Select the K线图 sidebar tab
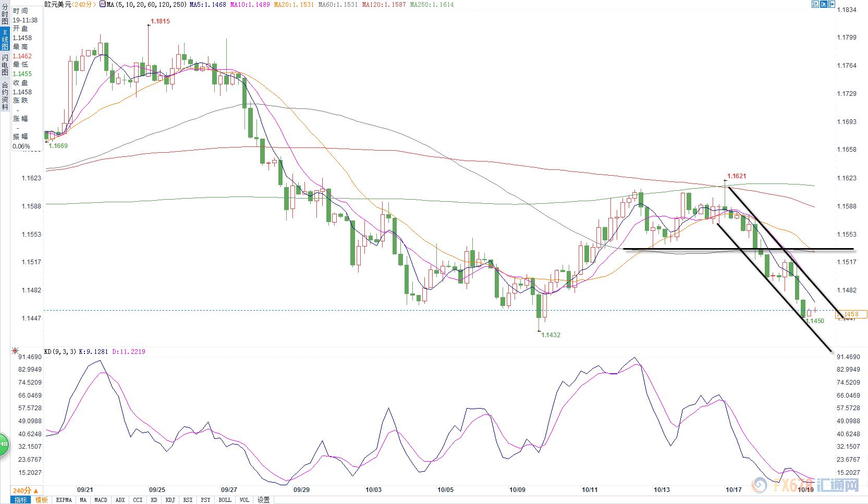This screenshot has height=504, width=868. pos(5,39)
